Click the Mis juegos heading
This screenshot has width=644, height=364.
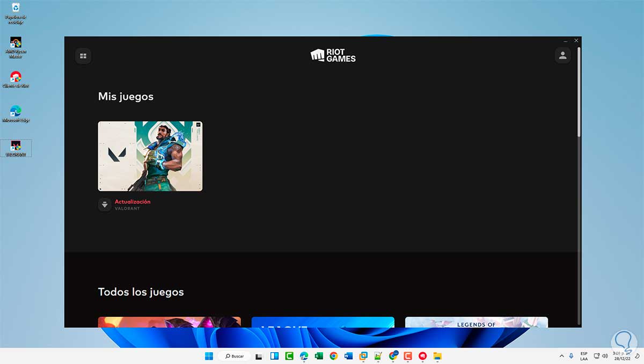point(126,97)
